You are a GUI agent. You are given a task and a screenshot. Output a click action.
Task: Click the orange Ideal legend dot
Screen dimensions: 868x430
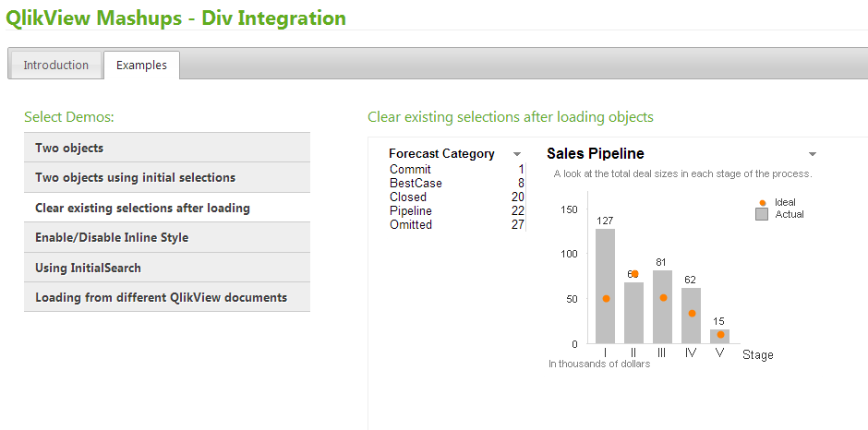click(762, 202)
